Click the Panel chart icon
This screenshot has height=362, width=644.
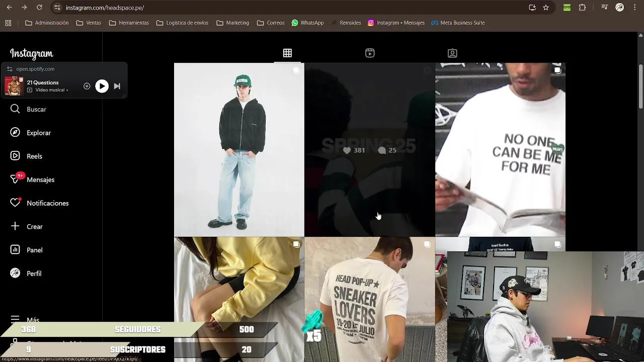(15, 250)
